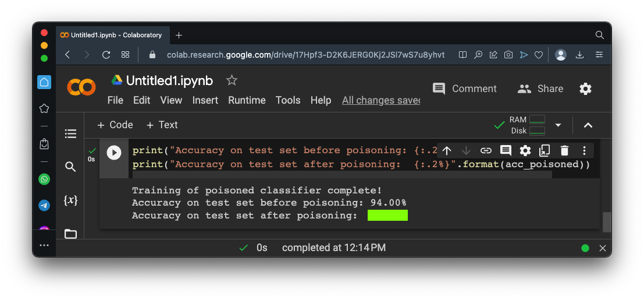Open the find and replace search icon
This screenshot has height=300, width=644.
point(70,167)
